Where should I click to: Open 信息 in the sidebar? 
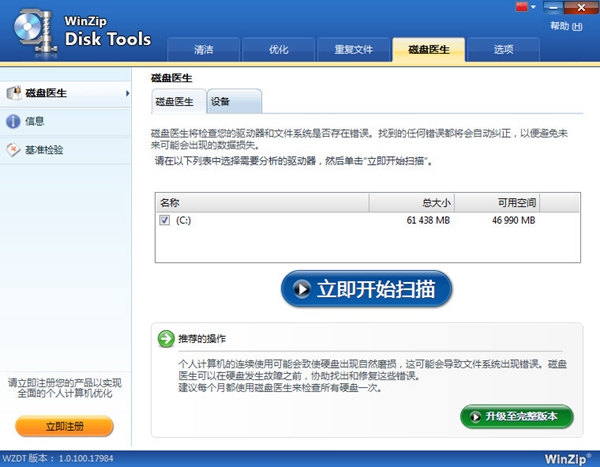[65, 121]
